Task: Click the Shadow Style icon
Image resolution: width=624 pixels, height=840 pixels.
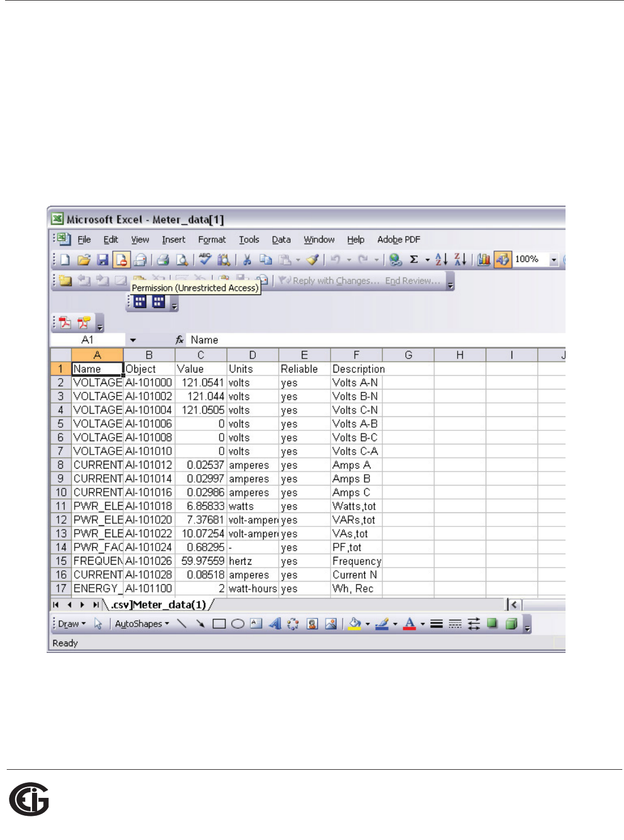Action: coord(492,624)
